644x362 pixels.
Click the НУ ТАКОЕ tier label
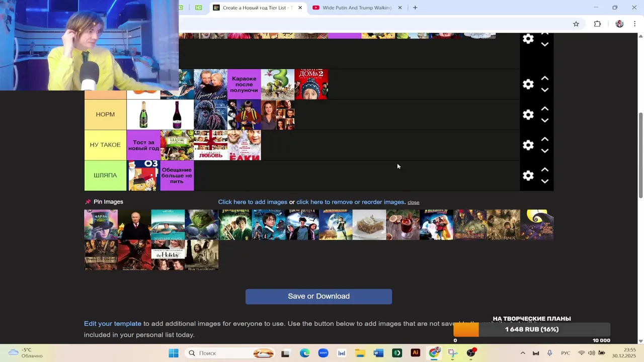pos(105,145)
